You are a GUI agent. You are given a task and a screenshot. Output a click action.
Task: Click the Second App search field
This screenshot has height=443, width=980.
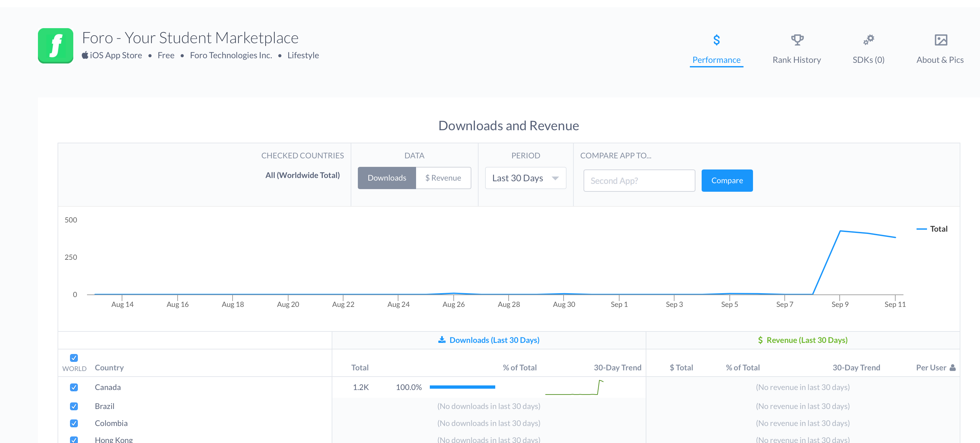[639, 180]
